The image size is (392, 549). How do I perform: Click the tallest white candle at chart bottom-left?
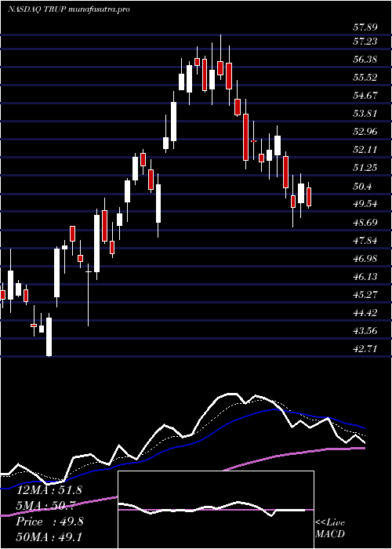[x=49, y=336]
